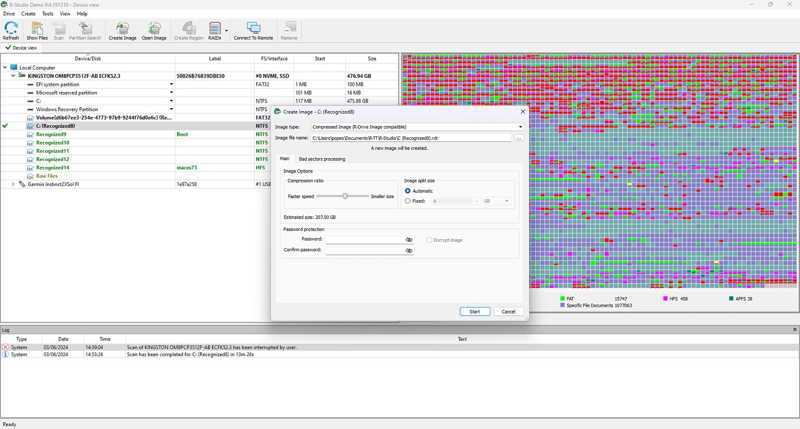This screenshot has height=429, width=800.
Task: Open the View menu
Action: pos(65,14)
